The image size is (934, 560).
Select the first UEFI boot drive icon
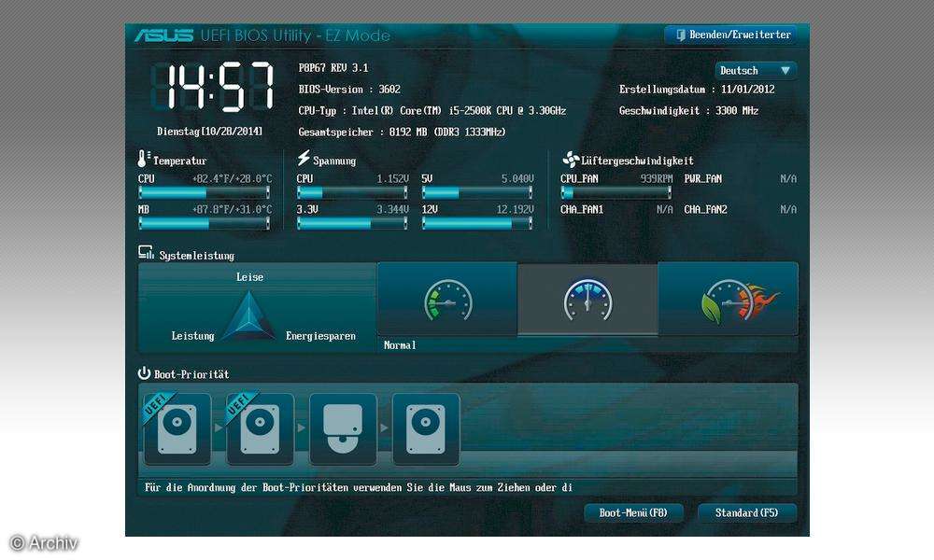click(177, 429)
